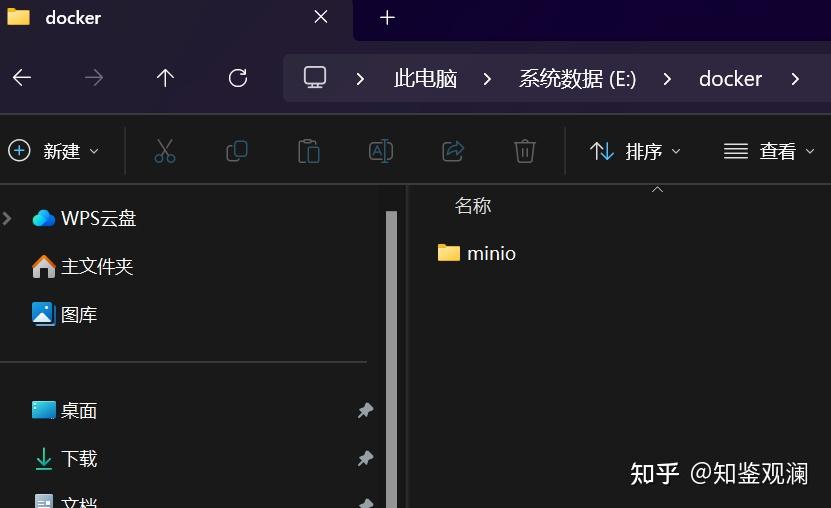Viewport: 831px width, 508px height.
Task: Click the Delete trash icon
Action: pos(525,151)
